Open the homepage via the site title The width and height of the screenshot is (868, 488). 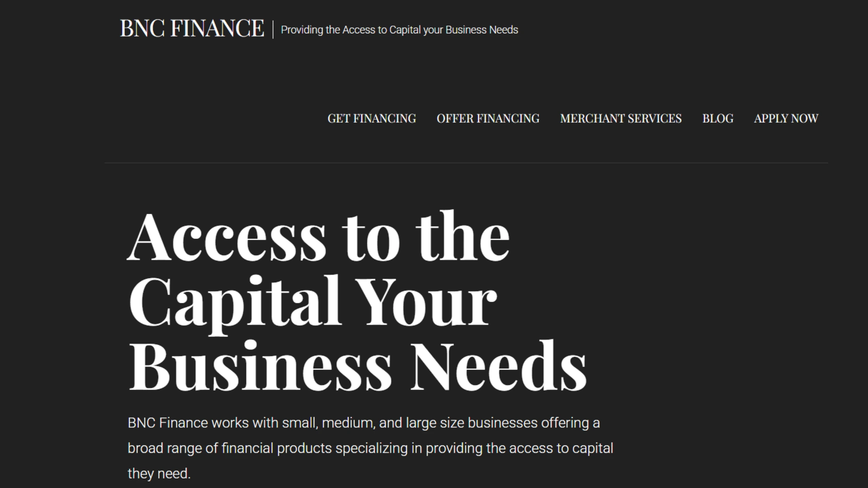pyautogui.click(x=192, y=28)
